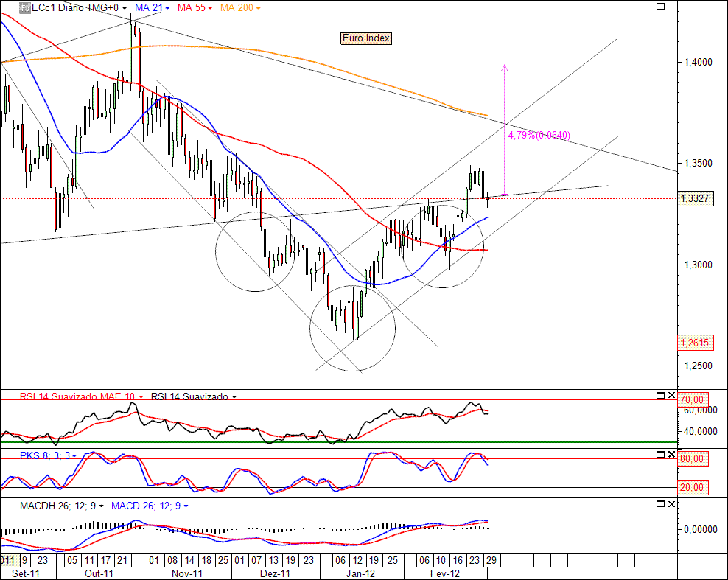728x580 pixels.
Task: Click the 1,3500 price axis label
Action: tap(698, 164)
